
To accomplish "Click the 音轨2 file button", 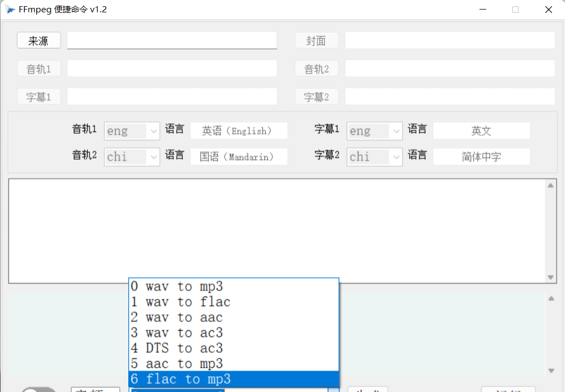I will [316, 69].
